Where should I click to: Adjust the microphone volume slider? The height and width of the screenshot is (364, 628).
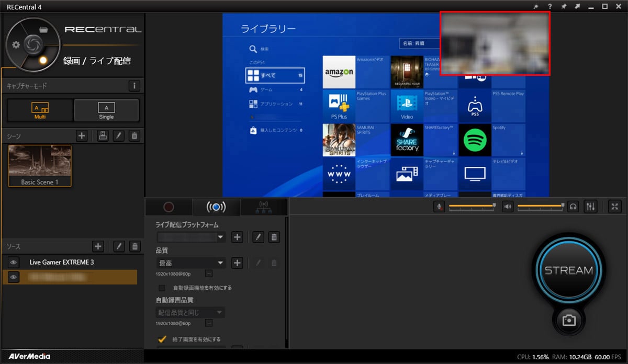(472, 207)
